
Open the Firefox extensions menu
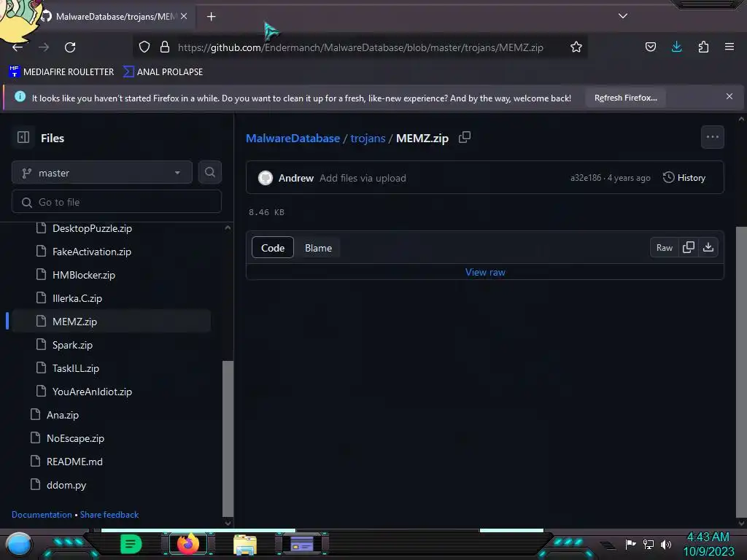pyautogui.click(x=703, y=47)
